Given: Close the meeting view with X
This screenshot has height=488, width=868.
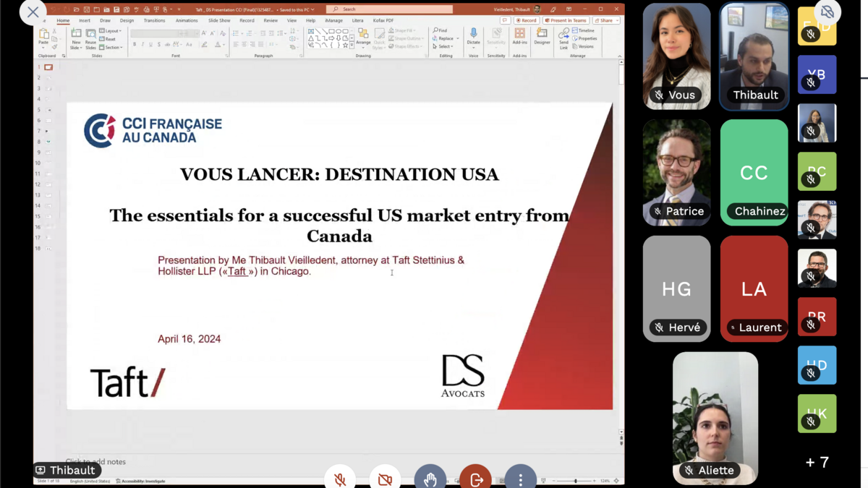Looking at the screenshot, I should coord(33,12).
